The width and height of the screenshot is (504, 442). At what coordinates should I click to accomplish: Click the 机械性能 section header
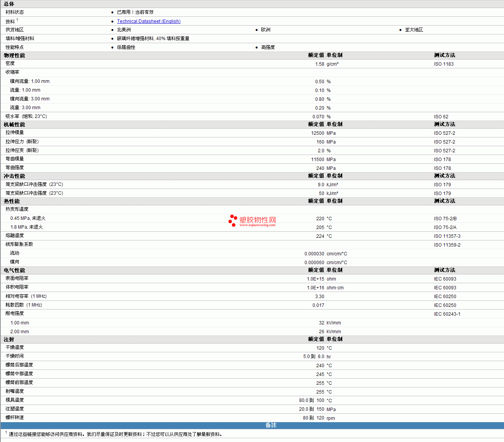click(x=14, y=124)
